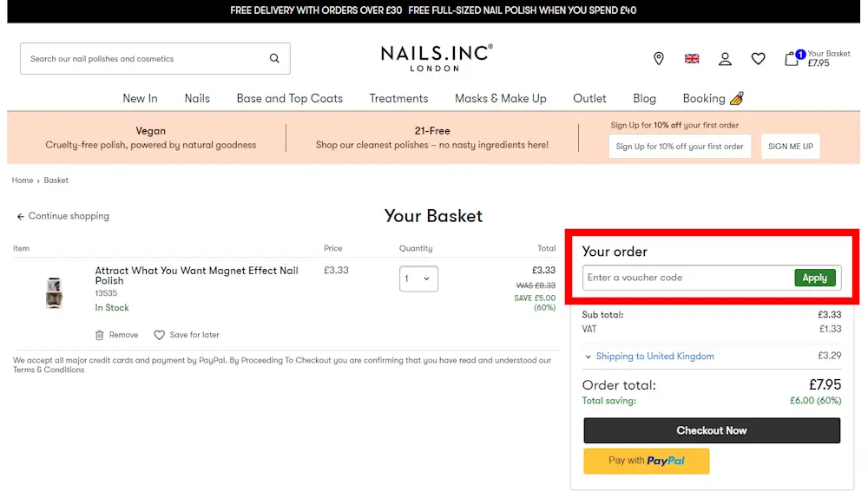Expand Shipping to United Kingdom chevron
Image resolution: width=868 pixels, height=498 pixels.
pyautogui.click(x=588, y=357)
